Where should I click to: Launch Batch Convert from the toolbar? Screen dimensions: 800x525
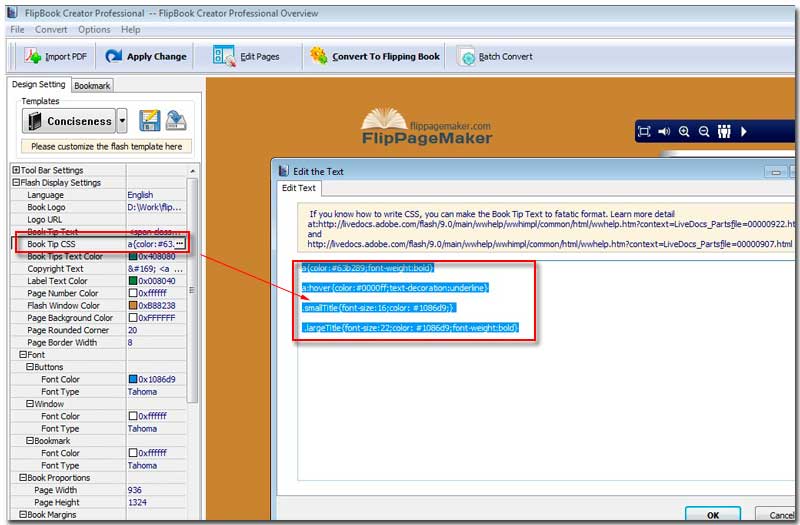pyautogui.click(x=495, y=57)
